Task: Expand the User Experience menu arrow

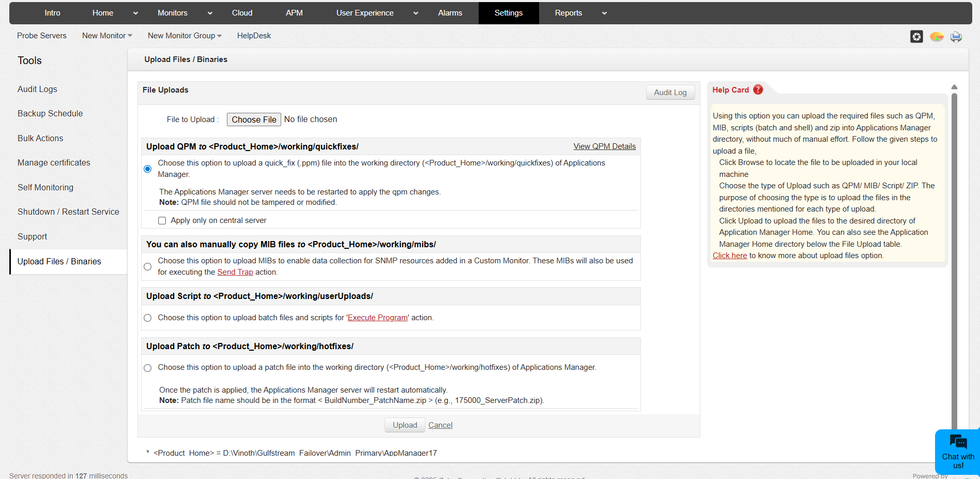Action: (x=416, y=13)
